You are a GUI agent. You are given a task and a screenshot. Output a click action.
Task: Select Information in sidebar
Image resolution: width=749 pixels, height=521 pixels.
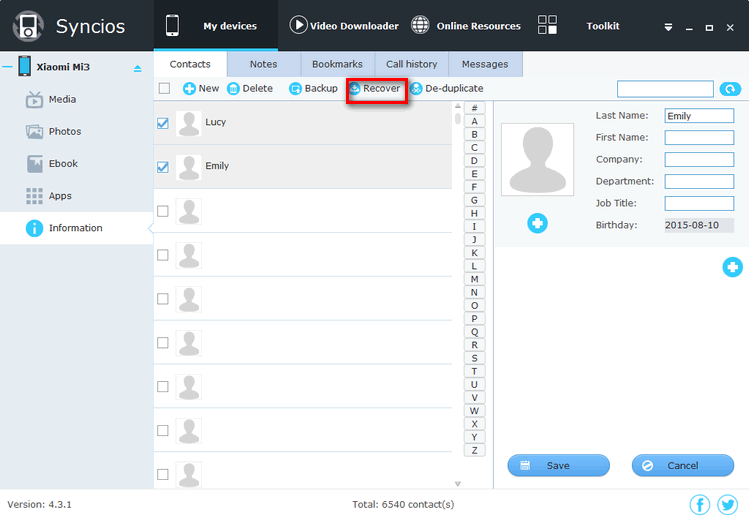pos(76,228)
